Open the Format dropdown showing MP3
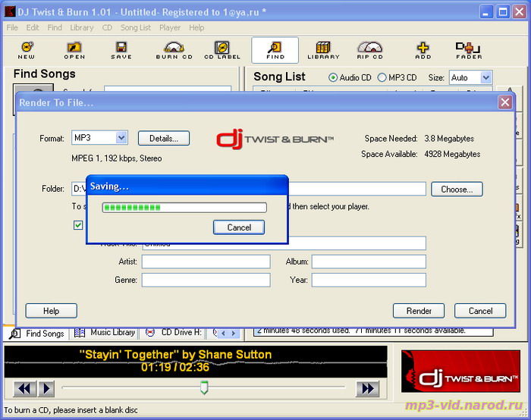531x420 pixels. 99,138
